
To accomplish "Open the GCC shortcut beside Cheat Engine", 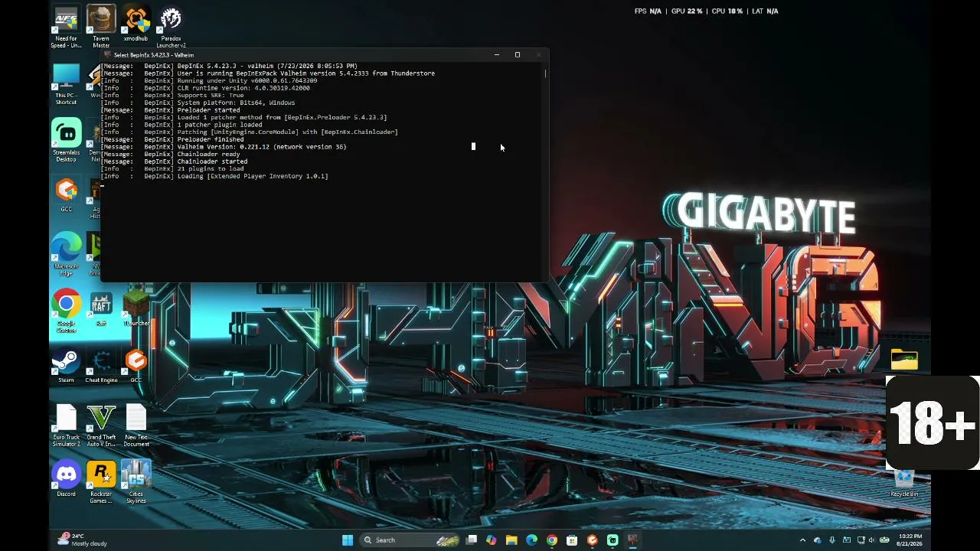I will click(136, 366).
